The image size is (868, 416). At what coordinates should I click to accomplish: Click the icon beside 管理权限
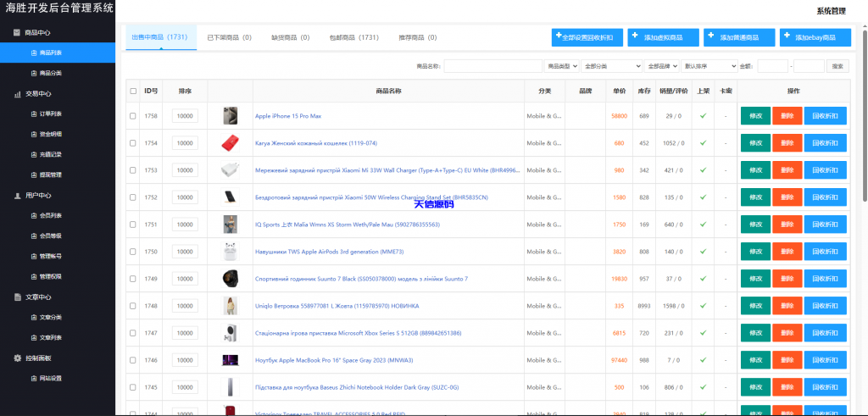click(34, 276)
